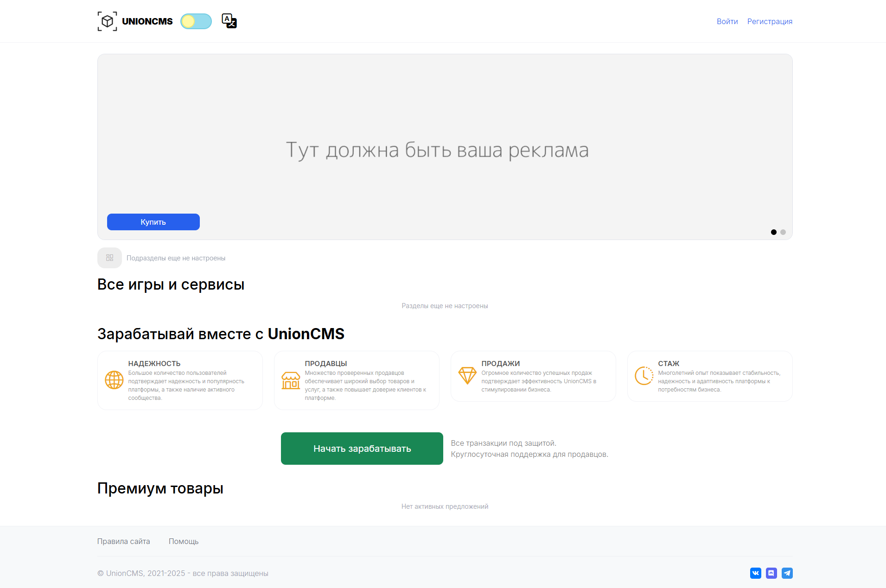Viewport: 886px width, 588px height.
Task: Open the VK social icon
Action: click(756, 573)
